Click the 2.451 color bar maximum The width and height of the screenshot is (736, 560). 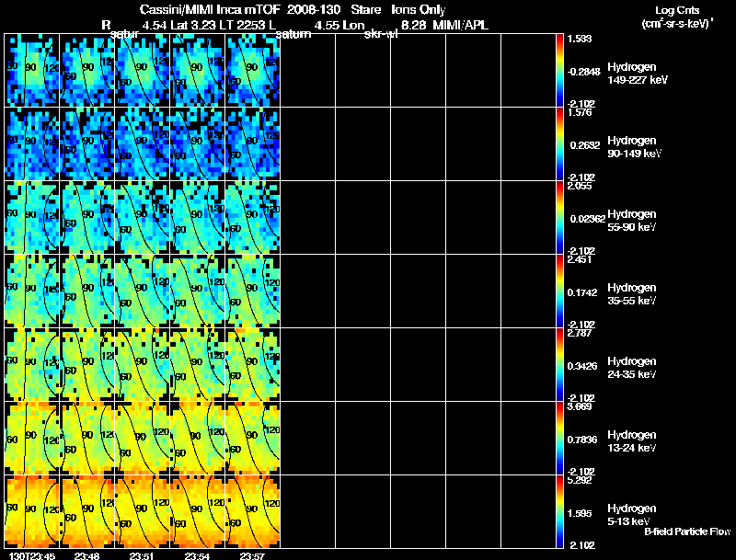(580, 259)
